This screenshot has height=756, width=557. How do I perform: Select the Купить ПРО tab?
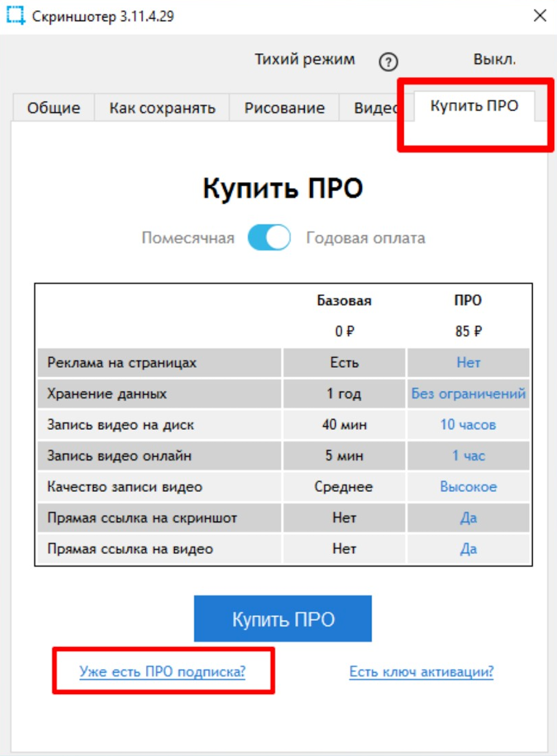474,106
